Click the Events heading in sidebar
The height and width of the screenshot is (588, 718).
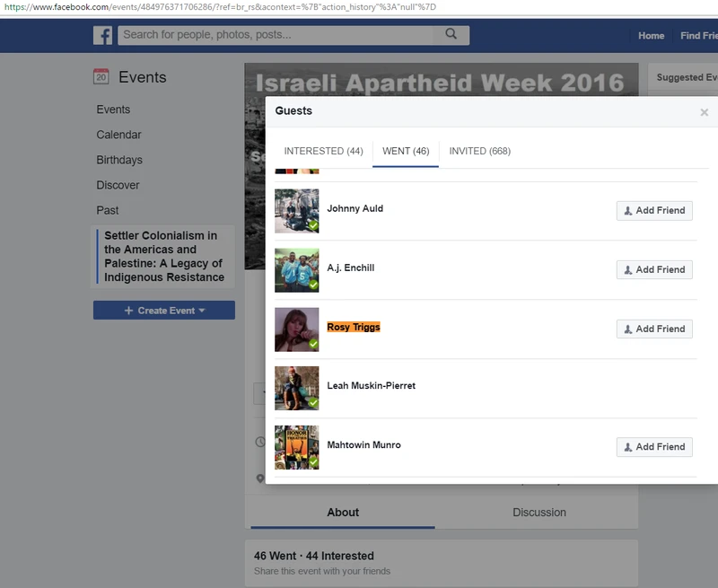[143, 77]
